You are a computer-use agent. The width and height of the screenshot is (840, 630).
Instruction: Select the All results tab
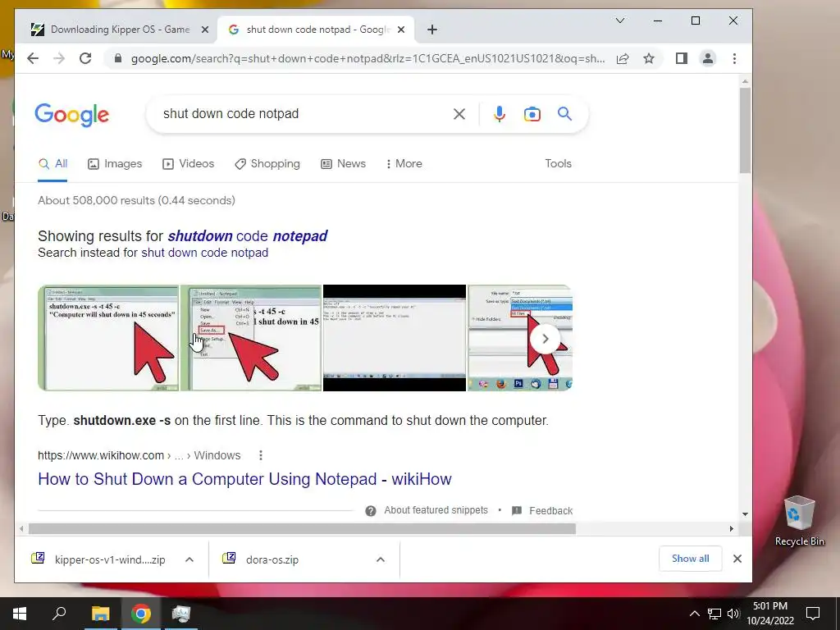(x=52, y=164)
